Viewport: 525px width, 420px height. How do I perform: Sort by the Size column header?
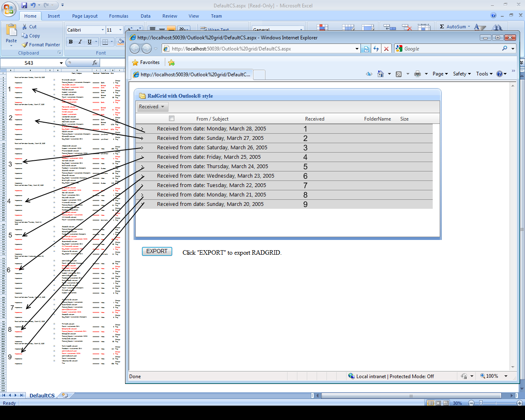click(404, 119)
